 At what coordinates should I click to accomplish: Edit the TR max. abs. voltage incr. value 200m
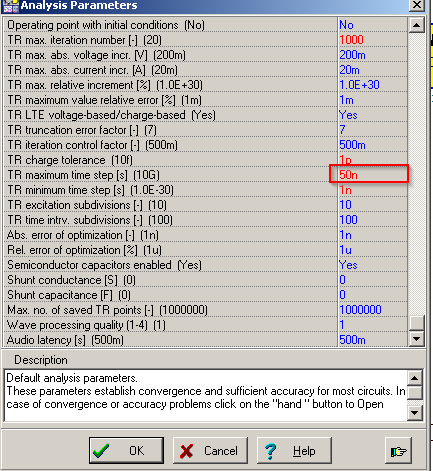tap(372, 55)
